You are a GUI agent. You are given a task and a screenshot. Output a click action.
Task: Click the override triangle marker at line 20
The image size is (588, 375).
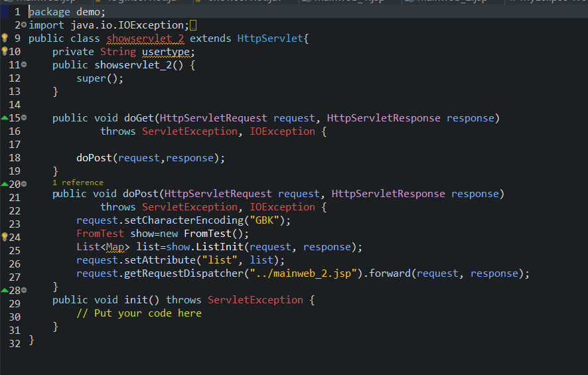tap(5, 184)
